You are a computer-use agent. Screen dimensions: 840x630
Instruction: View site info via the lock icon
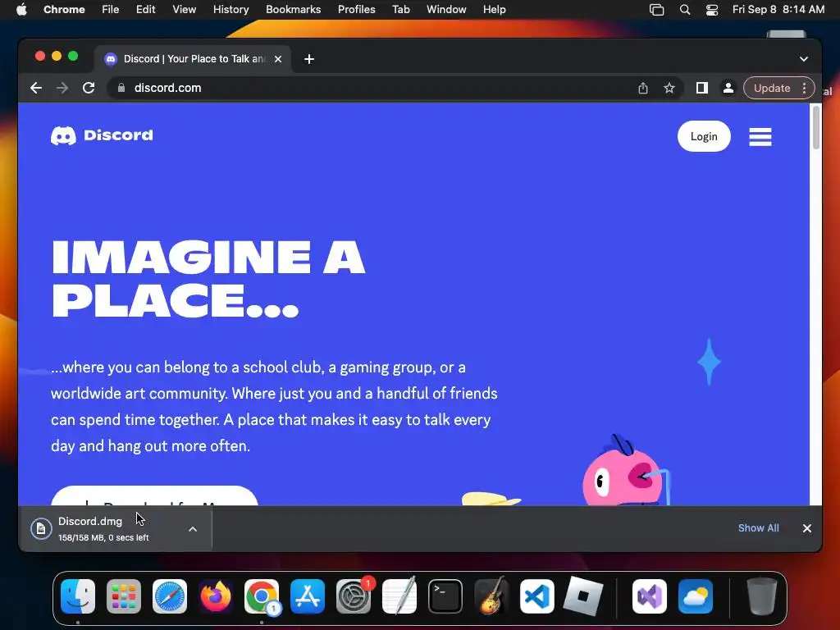pyautogui.click(x=121, y=88)
